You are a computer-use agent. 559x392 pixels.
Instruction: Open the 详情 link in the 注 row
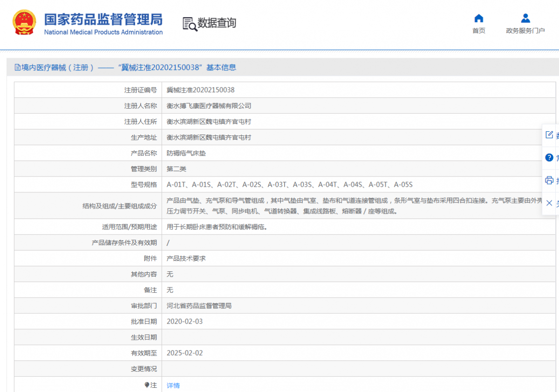tap(173, 385)
